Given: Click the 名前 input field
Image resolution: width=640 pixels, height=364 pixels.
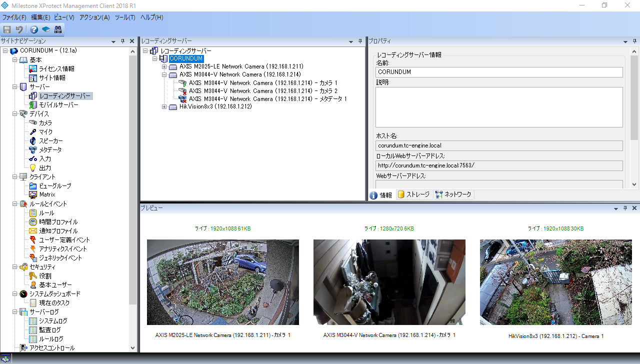Looking at the screenshot, I should 499,72.
